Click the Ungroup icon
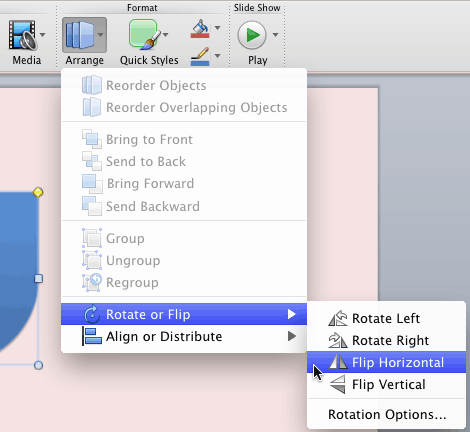The image size is (470, 432). click(92, 260)
